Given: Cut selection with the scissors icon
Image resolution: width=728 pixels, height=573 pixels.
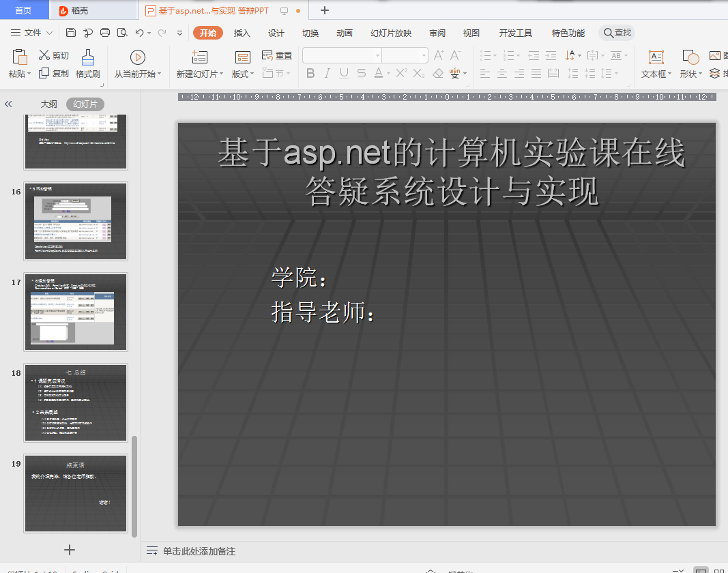Looking at the screenshot, I should [44, 55].
